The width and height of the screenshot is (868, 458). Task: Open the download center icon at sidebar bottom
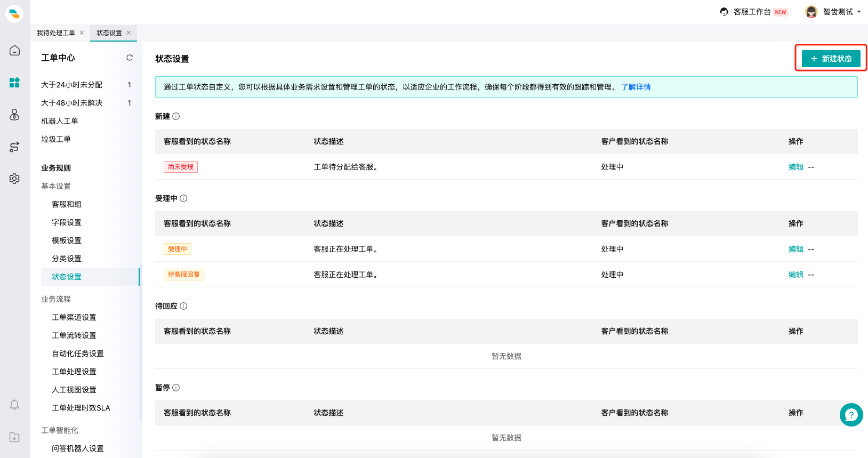(x=14, y=437)
